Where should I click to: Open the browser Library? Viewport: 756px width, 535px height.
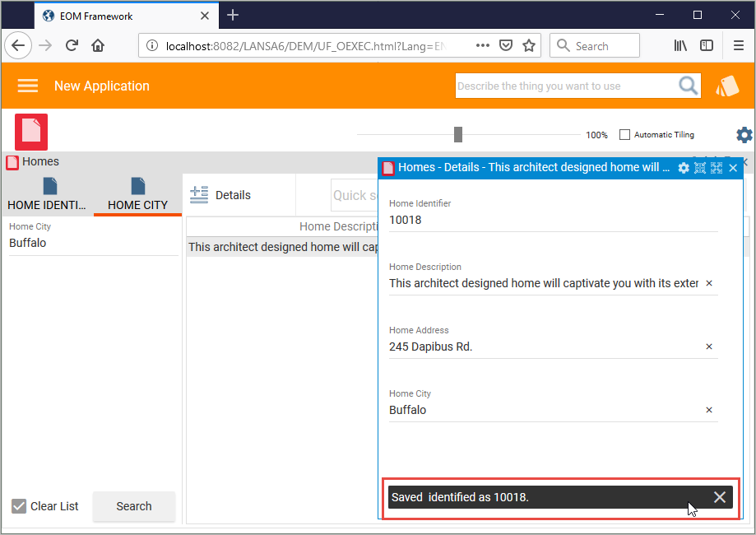point(680,45)
